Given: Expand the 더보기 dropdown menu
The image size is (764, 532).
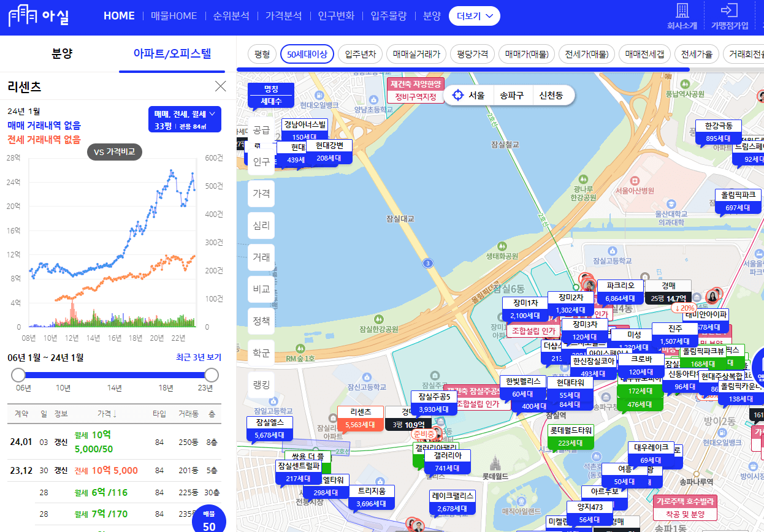Looking at the screenshot, I should coord(475,17).
